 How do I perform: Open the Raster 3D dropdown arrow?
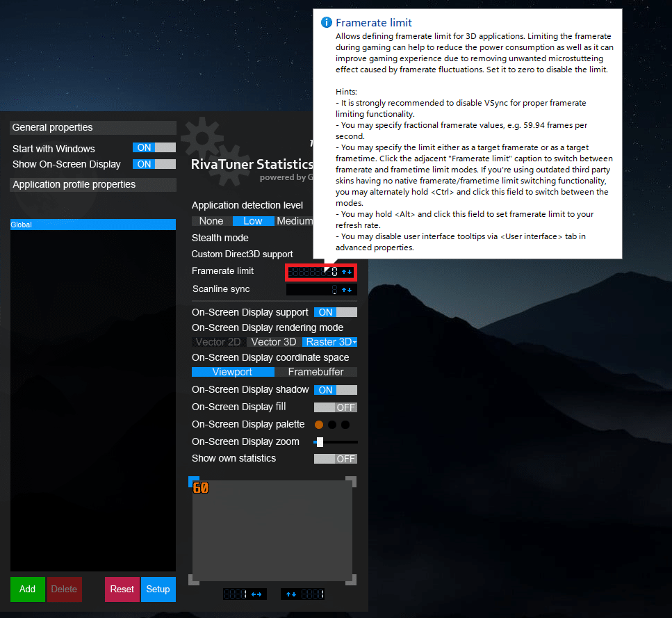tap(355, 342)
